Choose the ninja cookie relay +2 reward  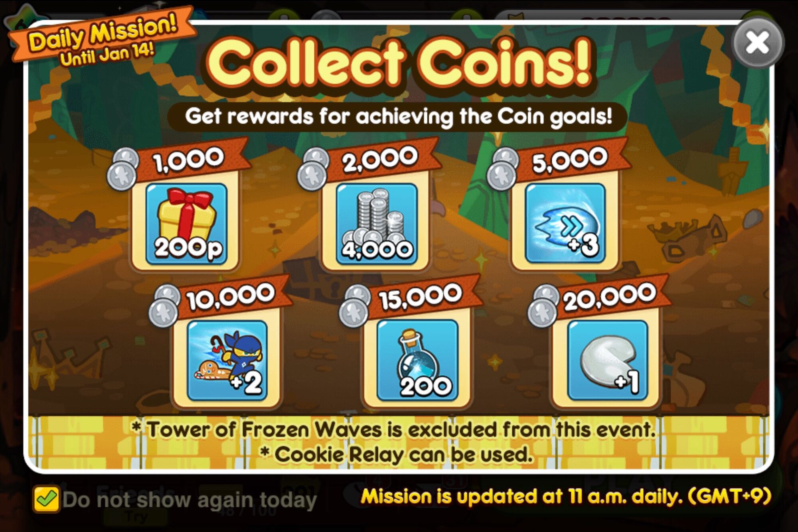pos(227,360)
